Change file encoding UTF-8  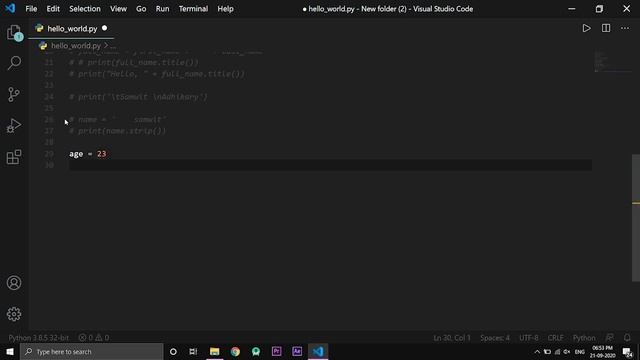coord(529,338)
